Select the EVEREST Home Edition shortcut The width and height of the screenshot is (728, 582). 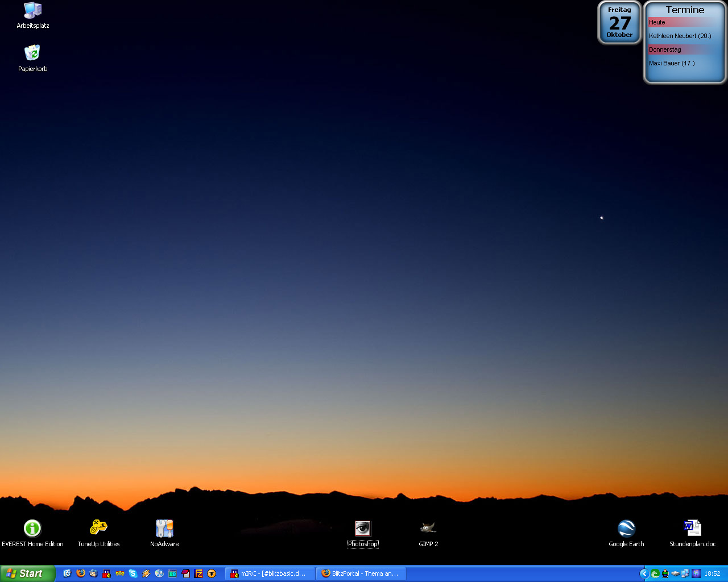32,529
